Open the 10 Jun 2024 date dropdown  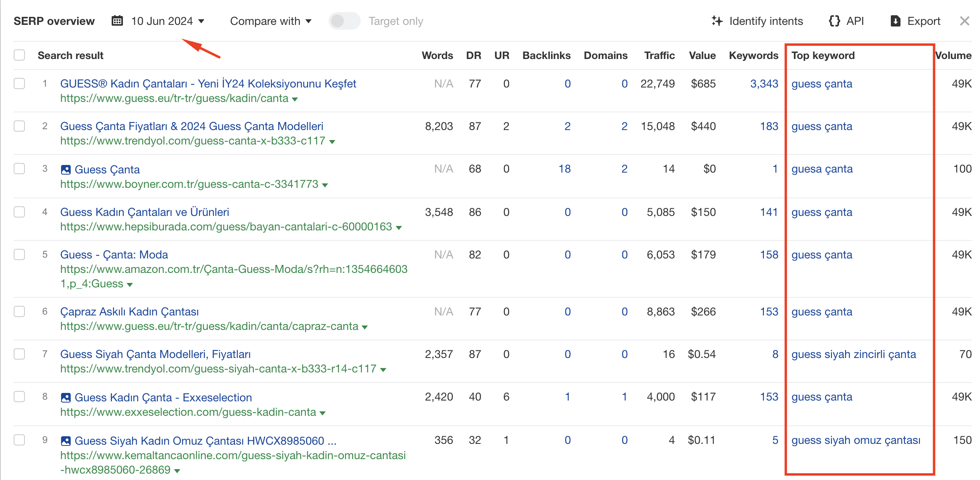[167, 21]
